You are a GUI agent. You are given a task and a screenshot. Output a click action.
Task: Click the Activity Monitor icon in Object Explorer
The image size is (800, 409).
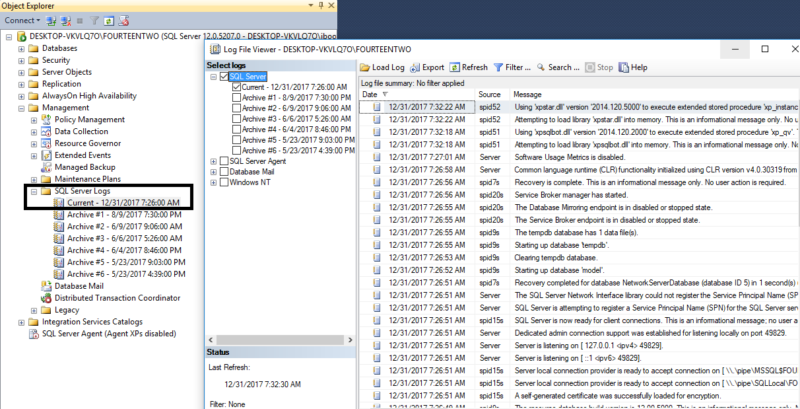click(x=123, y=21)
